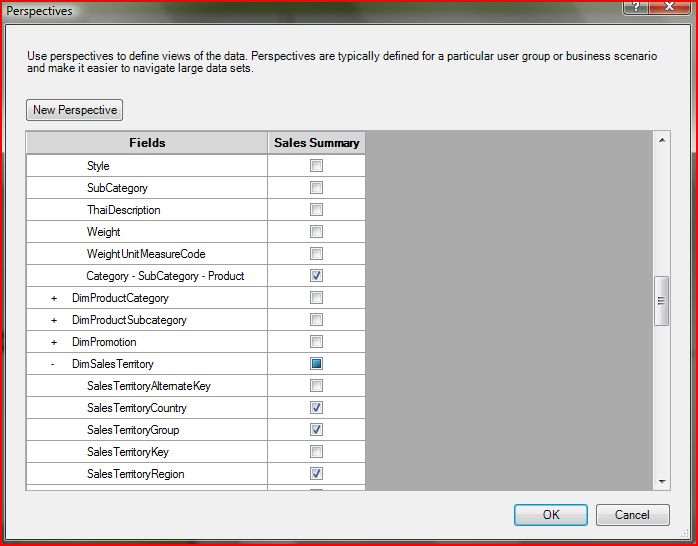Select the DimPromotion table name

tap(104, 342)
